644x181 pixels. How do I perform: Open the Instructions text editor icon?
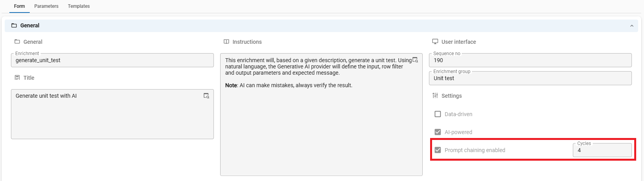click(415, 60)
